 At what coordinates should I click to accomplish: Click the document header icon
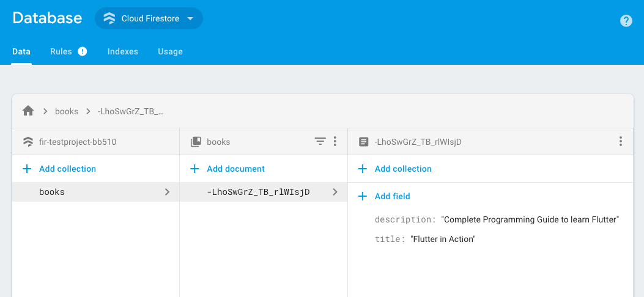pyautogui.click(x=363, y=142)
